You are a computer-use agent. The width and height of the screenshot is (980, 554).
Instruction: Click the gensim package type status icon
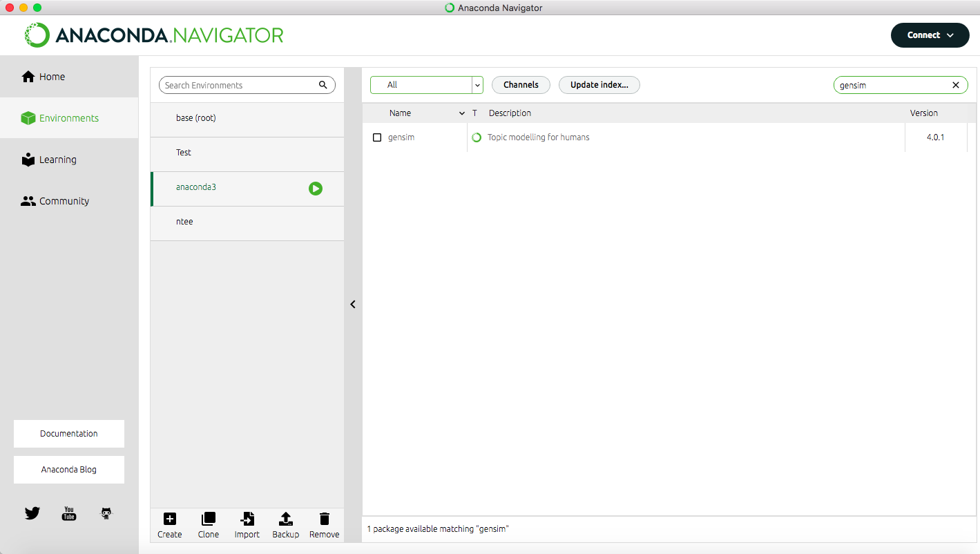pyautogui.click(x=477, y=137)
